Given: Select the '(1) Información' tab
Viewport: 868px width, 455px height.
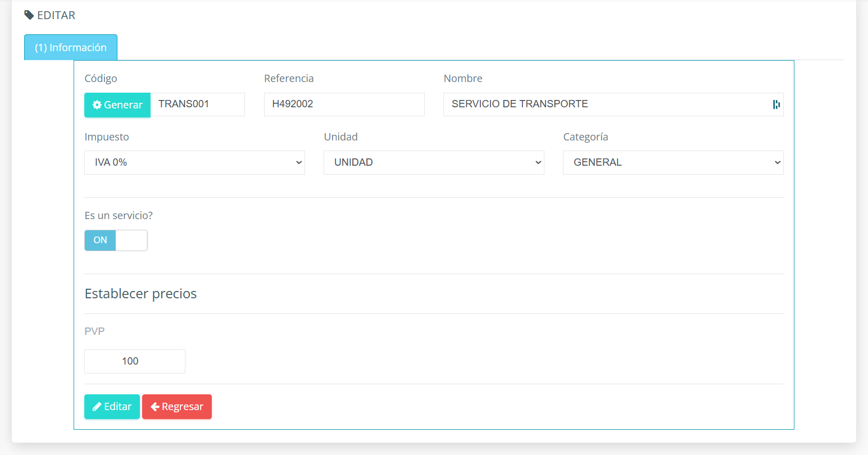Looking at the screenshot, I should click(x=71, y=47).
